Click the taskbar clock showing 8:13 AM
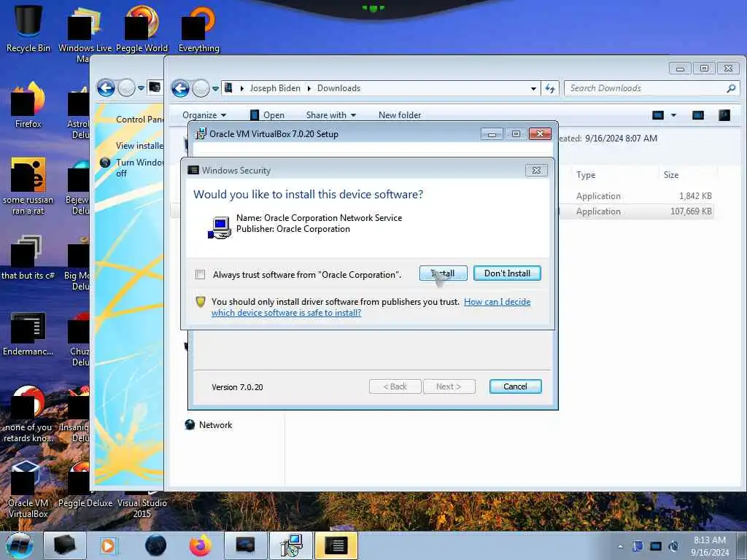747x560 pixels. coord(709,546)
